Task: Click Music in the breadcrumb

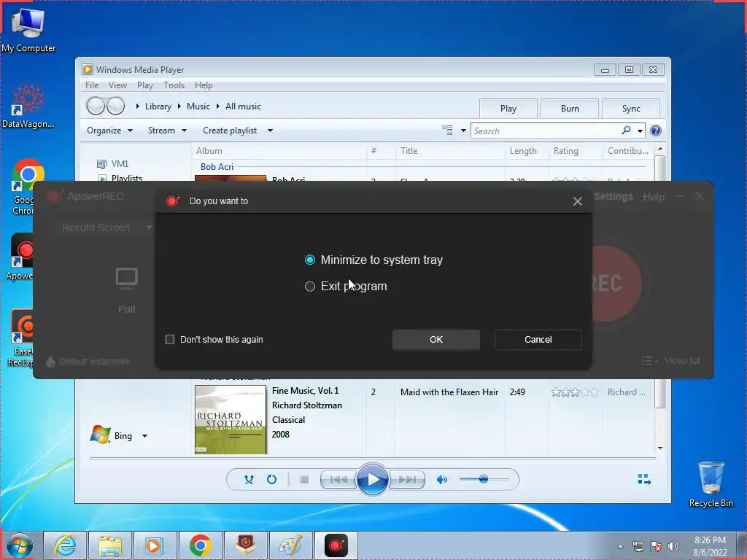Action: (x=198, y=106)
